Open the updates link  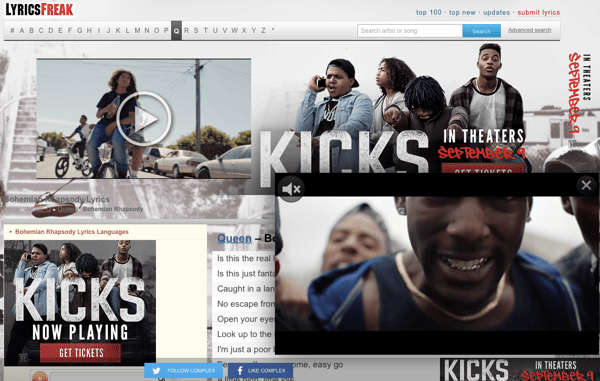[496, 12]
